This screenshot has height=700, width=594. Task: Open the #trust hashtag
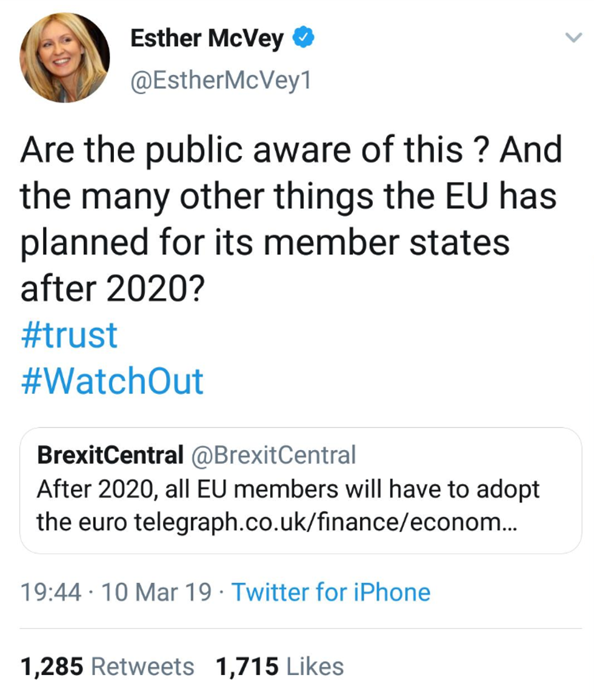point(68,335)
